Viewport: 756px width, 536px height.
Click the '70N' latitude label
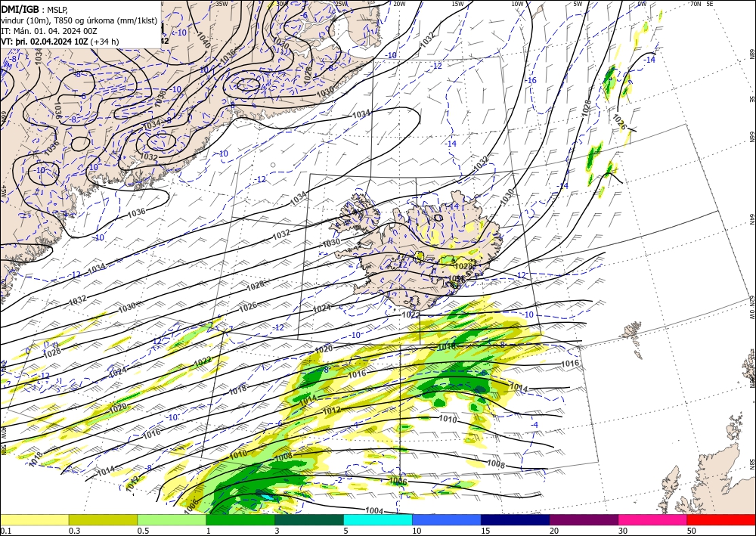click(696, 4)
